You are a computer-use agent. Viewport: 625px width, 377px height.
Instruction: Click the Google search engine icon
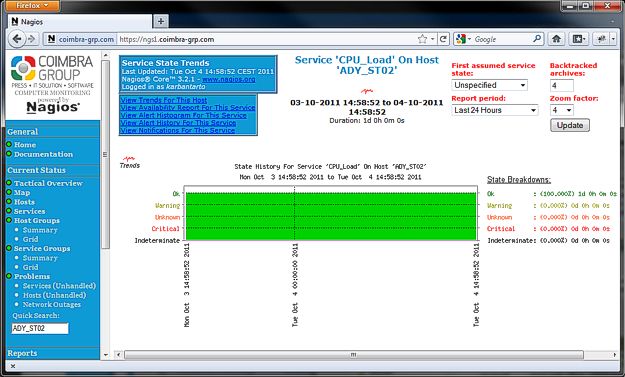461,39
